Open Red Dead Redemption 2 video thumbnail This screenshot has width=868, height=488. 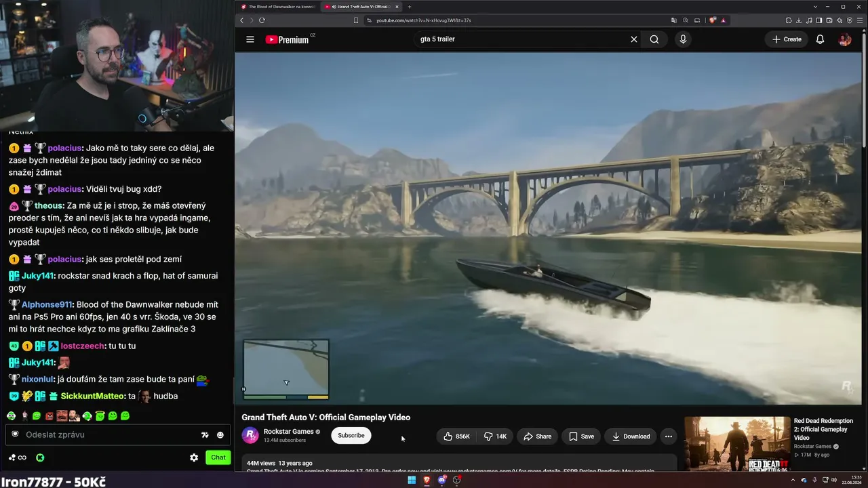click(x=737, y=444)
